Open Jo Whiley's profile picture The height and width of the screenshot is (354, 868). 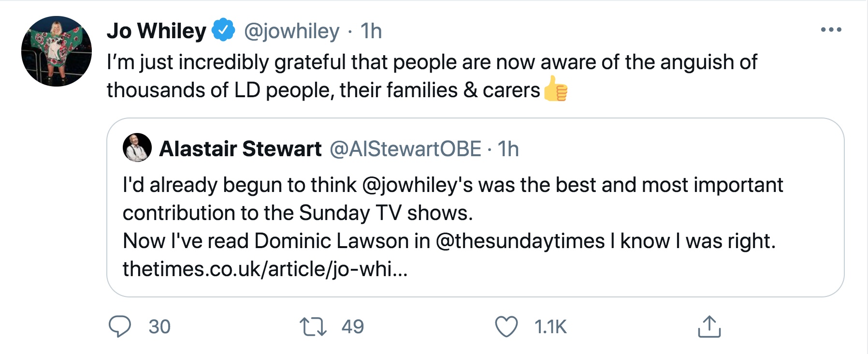[57, 51]
